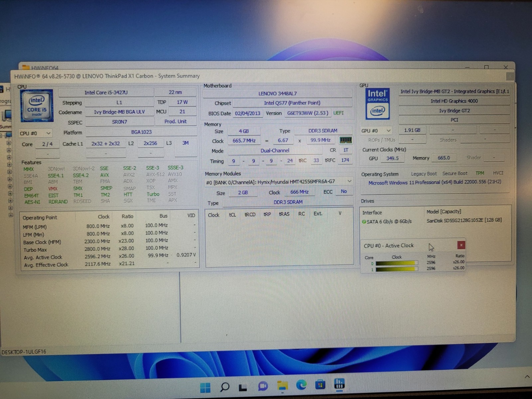Click the Intel Core i5-3427U name field

pos(106,92)
